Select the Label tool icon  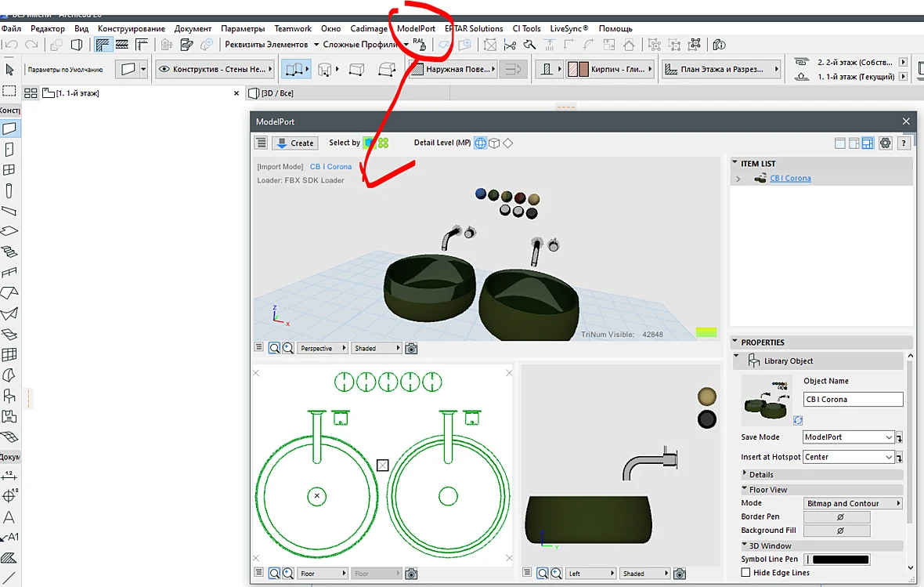point(9,538)
